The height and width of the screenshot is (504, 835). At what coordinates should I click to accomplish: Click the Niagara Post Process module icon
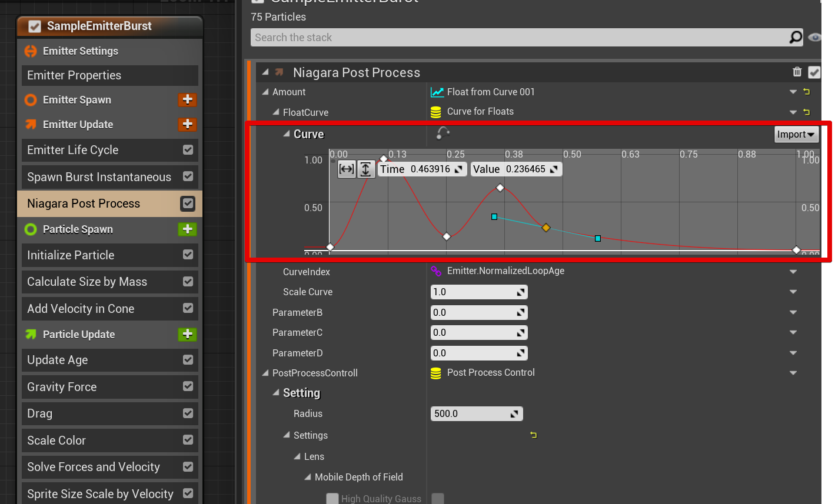[x=280, y=72]
